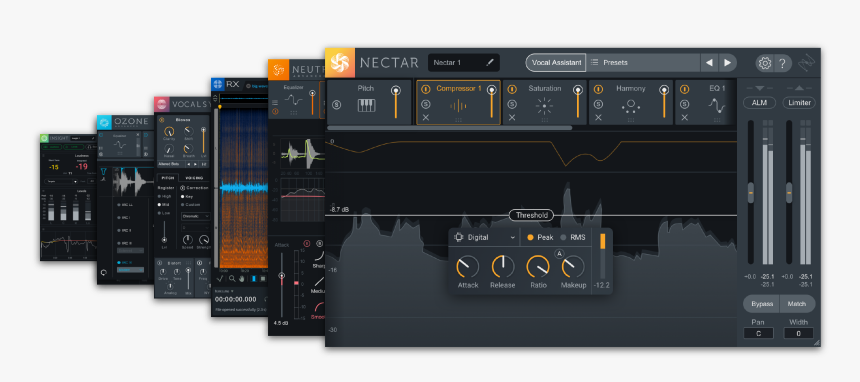Screen dimensions: 860x382
Task: Enable auto makeup A button
Action: click(559, 253)
